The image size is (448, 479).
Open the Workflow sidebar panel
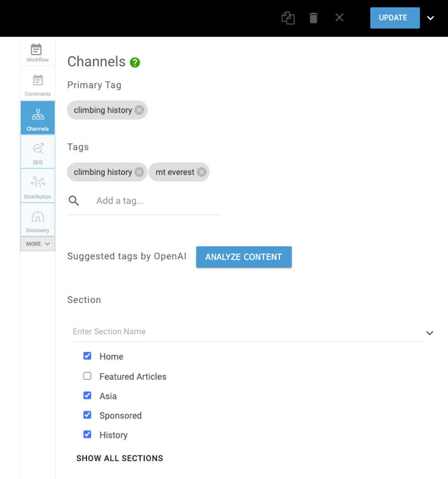(x=37, y=53)
